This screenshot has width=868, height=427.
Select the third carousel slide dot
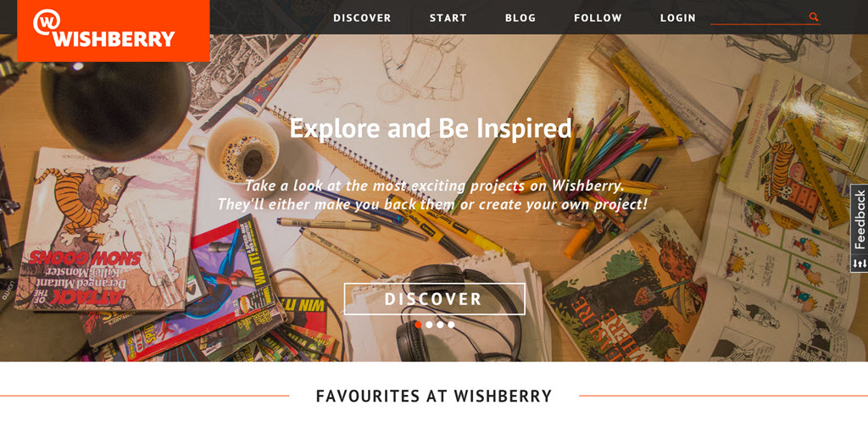pyautogui.click(x=440, y=324)
